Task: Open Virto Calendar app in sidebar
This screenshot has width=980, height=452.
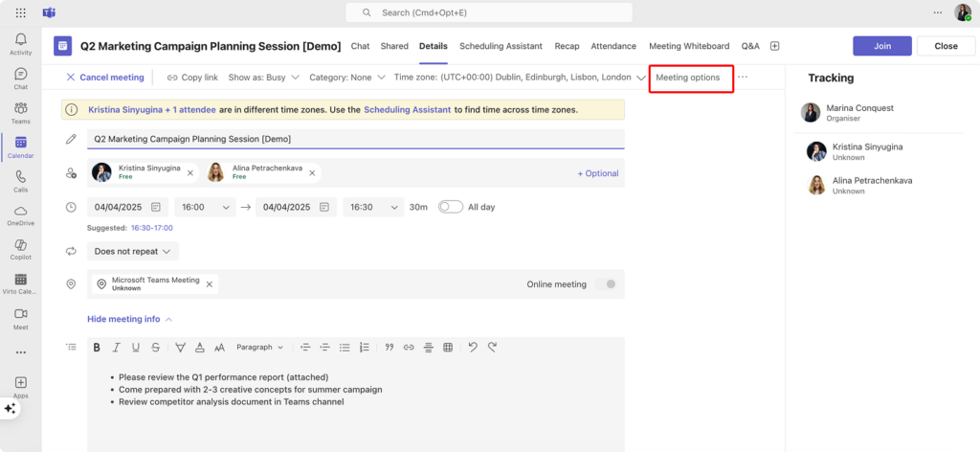Action: [21, 283]
